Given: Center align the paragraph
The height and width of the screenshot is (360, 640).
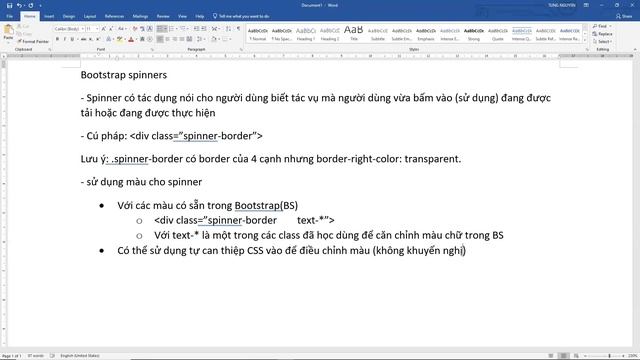Looking at the screenshot, I should 167,39.
